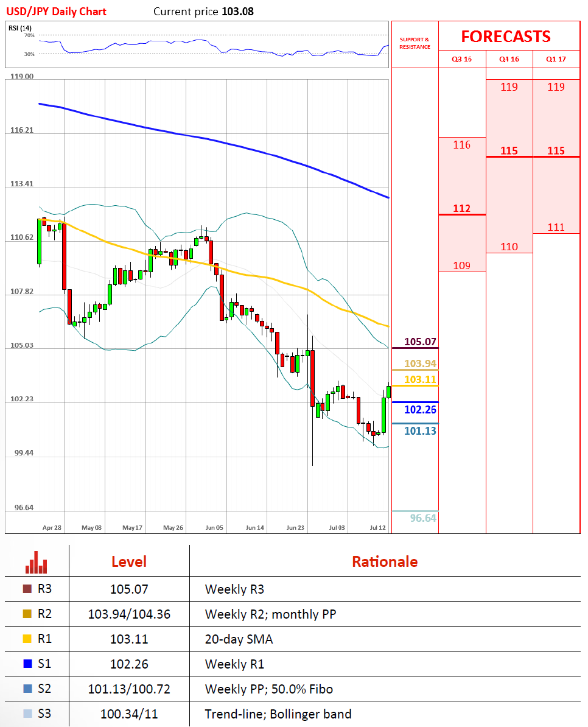Viewport: 588px width, 727px height.
Task: Click the 101.13/100.72 level cell
Action: (x=129, y=689)
